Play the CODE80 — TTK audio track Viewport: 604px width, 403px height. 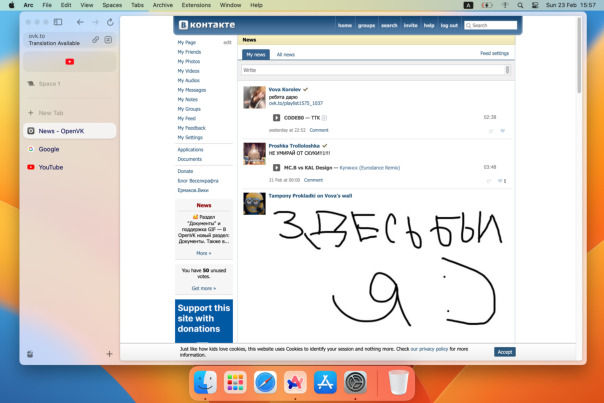pyautogui.click(x=277, y=117)
